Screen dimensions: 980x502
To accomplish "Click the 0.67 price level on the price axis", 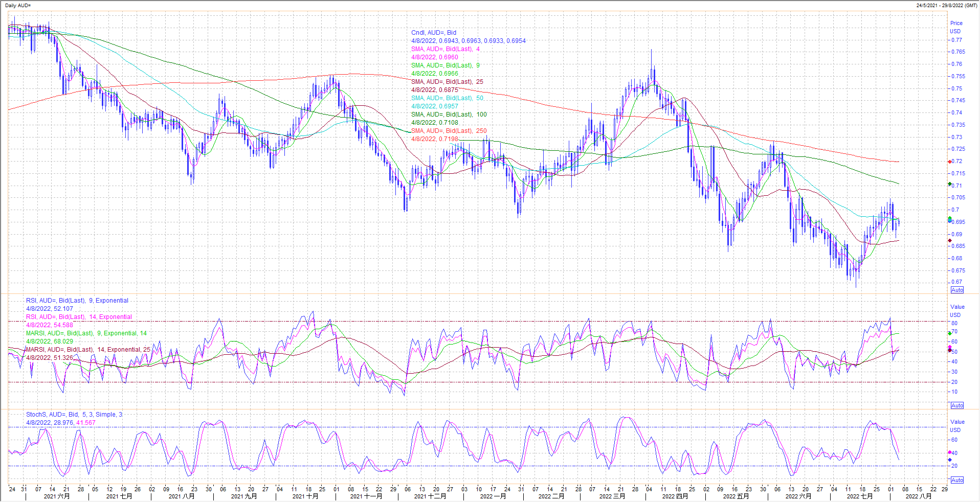I will [956, 282].
